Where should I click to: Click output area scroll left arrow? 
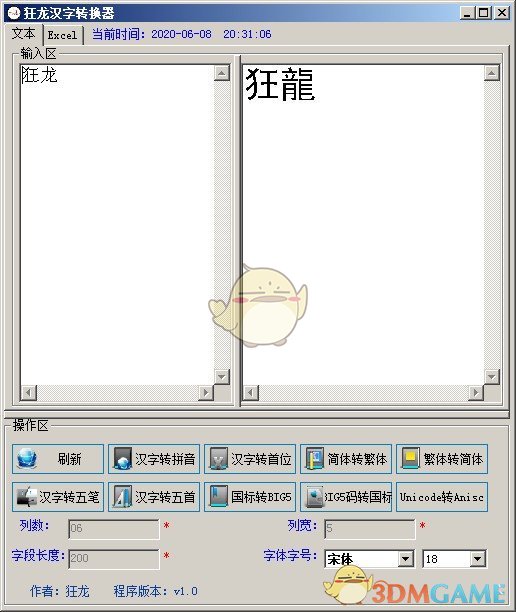tap(251, 393)
